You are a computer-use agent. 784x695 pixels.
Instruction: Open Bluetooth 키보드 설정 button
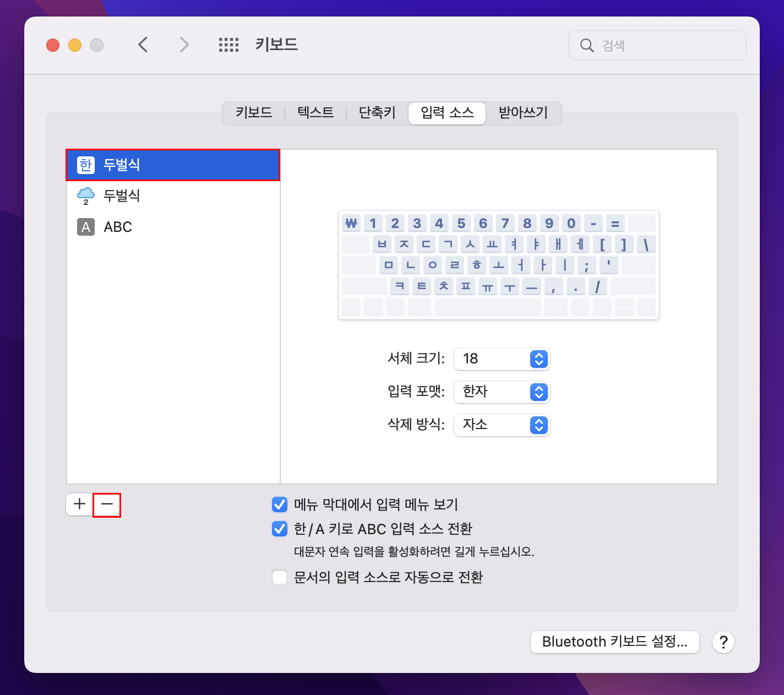pos(615,642)
